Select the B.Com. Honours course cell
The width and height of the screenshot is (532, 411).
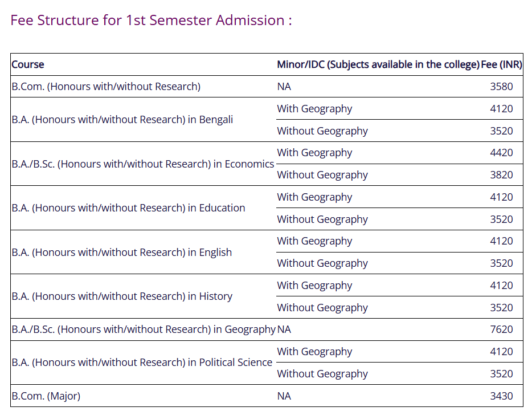[x=106, y=87]
